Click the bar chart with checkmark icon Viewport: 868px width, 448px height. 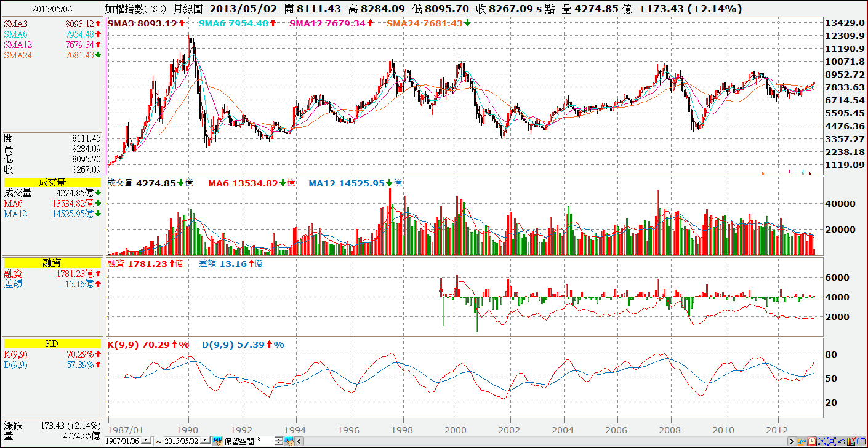(x=851, y=441)
